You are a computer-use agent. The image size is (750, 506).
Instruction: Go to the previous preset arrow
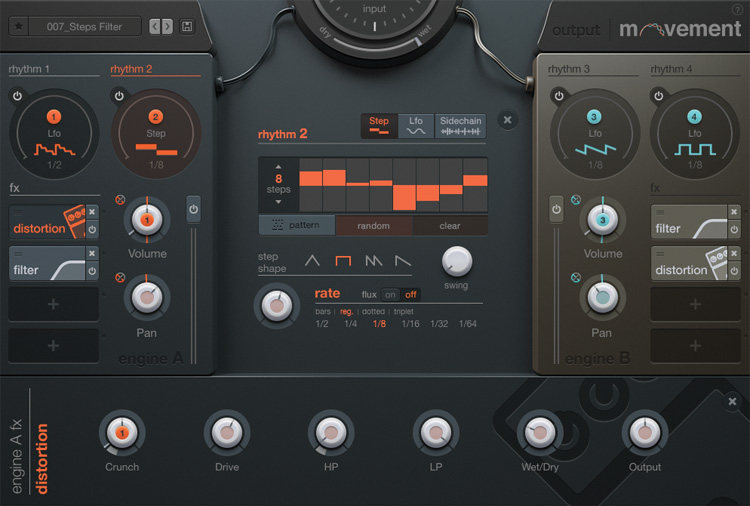(x=154, y=26)
